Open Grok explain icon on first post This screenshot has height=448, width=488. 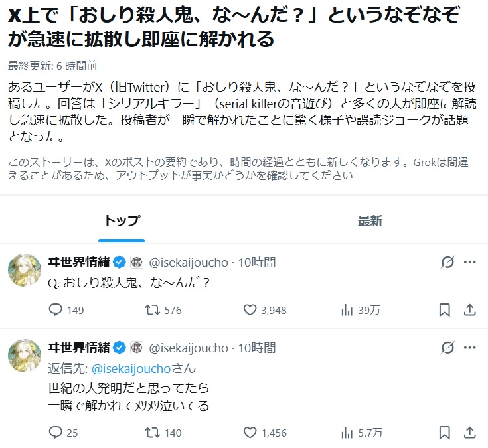tap(447, 262)
